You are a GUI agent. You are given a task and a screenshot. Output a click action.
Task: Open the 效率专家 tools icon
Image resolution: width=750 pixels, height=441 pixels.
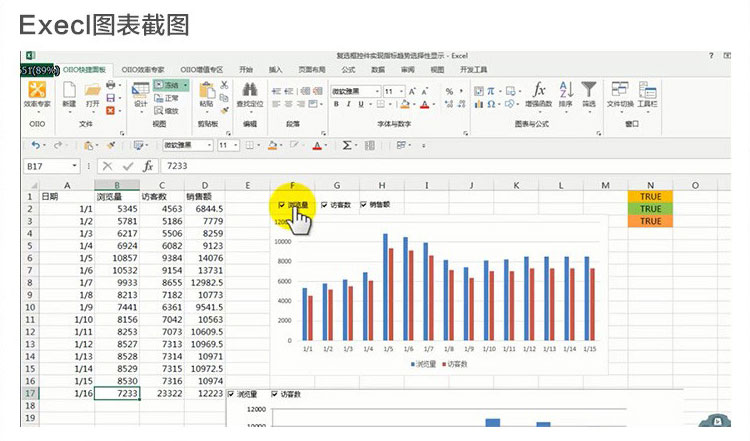pos(37,90)
